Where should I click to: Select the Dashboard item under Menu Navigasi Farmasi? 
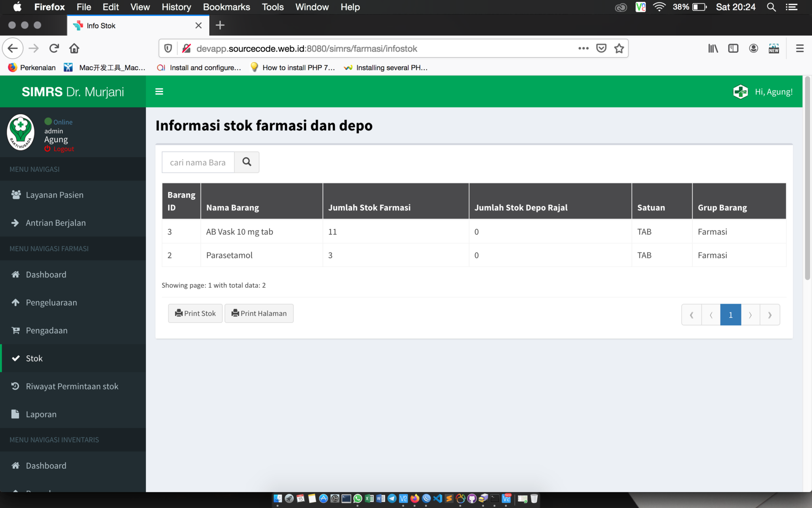pyautogui.click(x=46, y=274)
